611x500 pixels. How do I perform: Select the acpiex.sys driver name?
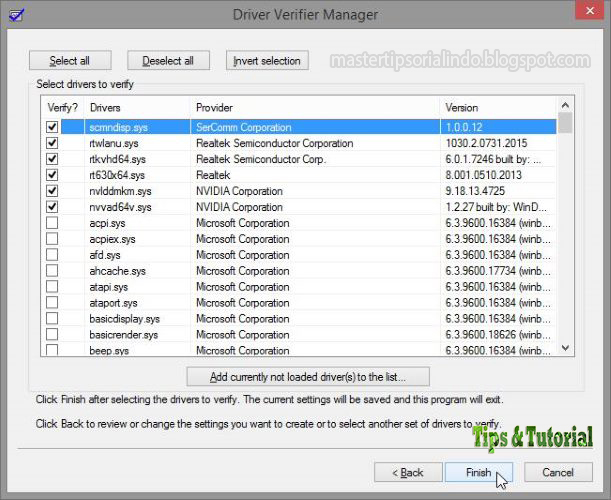(x=112, y=239)
